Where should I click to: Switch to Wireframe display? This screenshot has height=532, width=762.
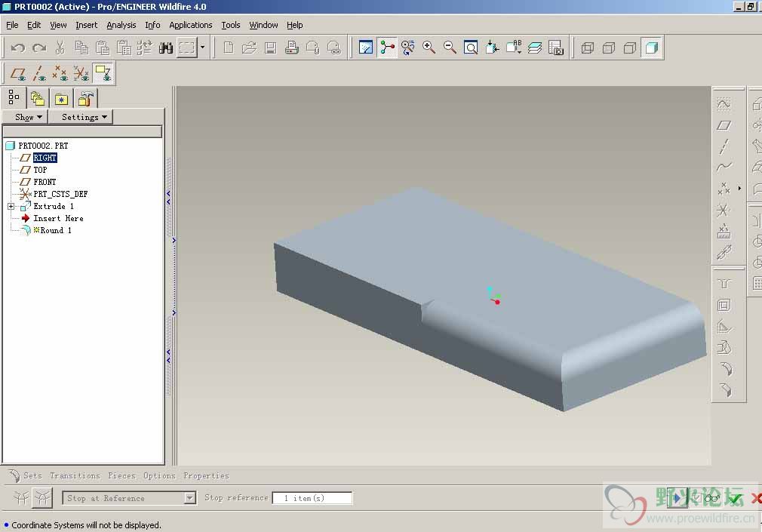588,48
